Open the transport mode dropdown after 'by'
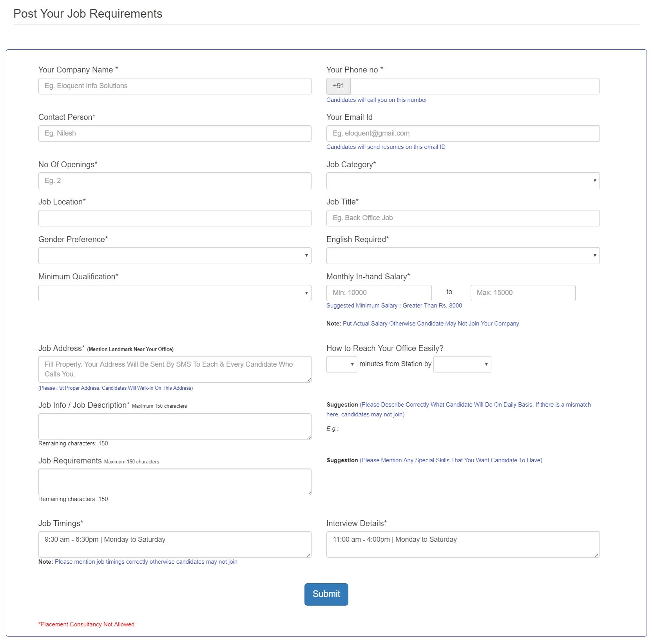Screen dimensions: 654x644 pos(462,364)
